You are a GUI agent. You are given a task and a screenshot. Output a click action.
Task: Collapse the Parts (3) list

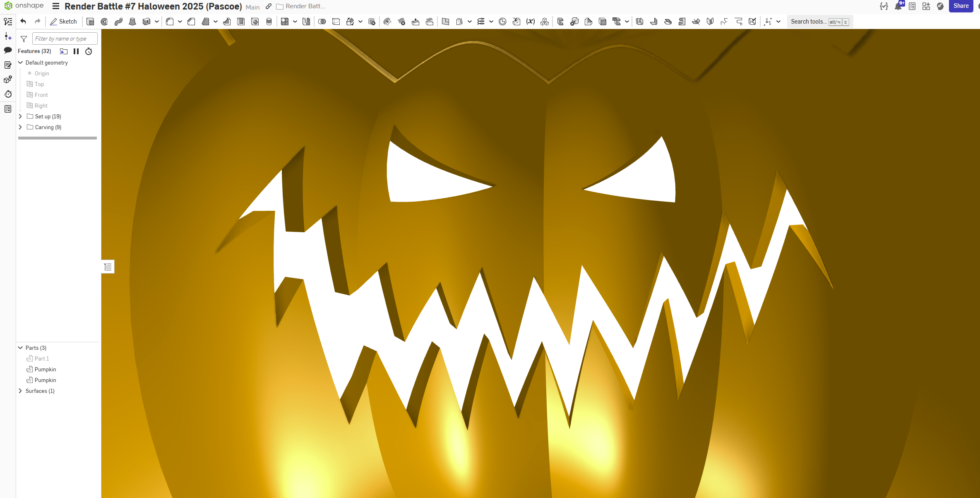[20, 348]
